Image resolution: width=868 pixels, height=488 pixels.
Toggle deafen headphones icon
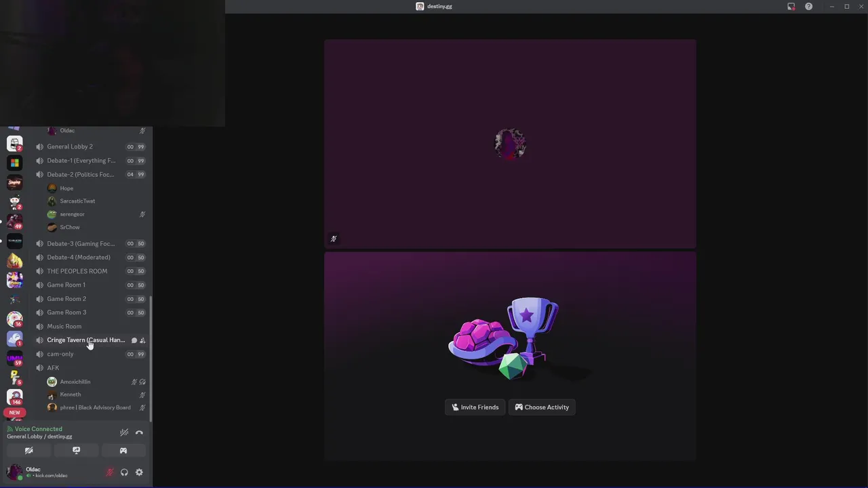point(124,472)
